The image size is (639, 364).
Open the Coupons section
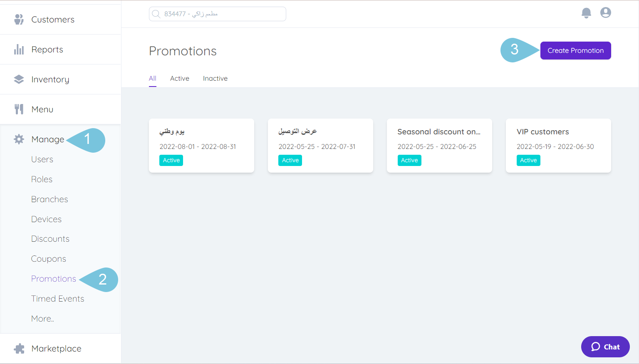48,258
